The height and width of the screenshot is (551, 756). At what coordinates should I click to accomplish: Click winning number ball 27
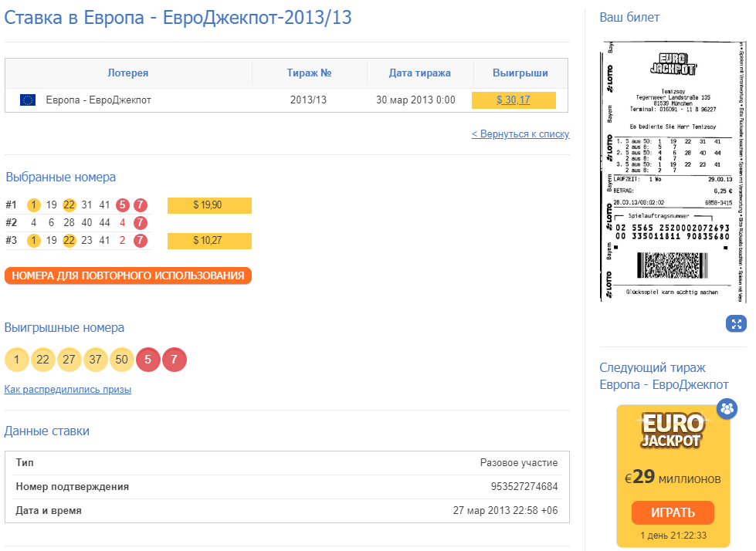pyautogui.click(x=69, y=360)
